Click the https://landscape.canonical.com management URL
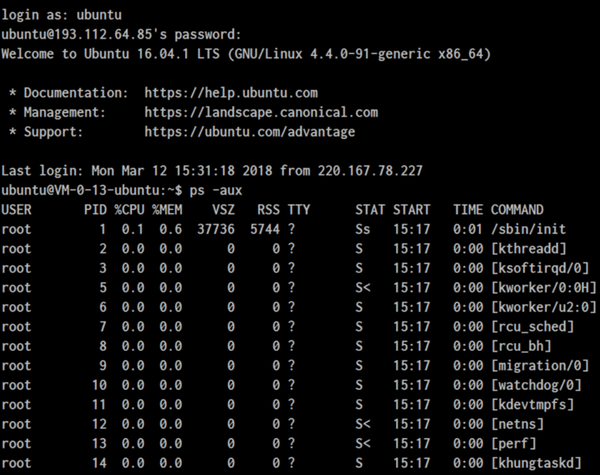Screen dimensions: 600x475 tap(261, 113)
